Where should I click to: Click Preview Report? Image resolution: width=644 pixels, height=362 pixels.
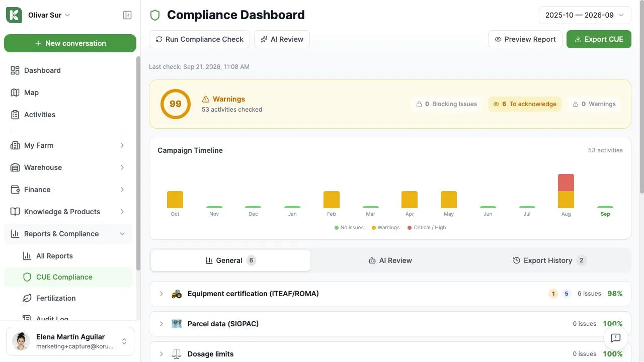(525, 39)
